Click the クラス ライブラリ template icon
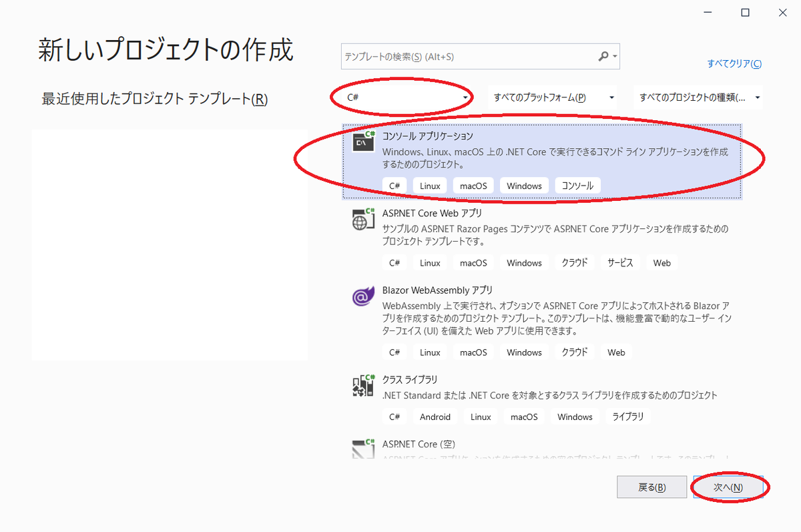Screen dimensions: 801x532 coord(363,386)
